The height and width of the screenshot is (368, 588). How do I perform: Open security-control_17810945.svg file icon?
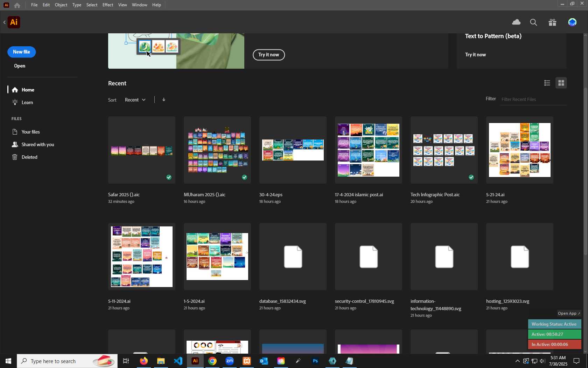coord(369,257)
